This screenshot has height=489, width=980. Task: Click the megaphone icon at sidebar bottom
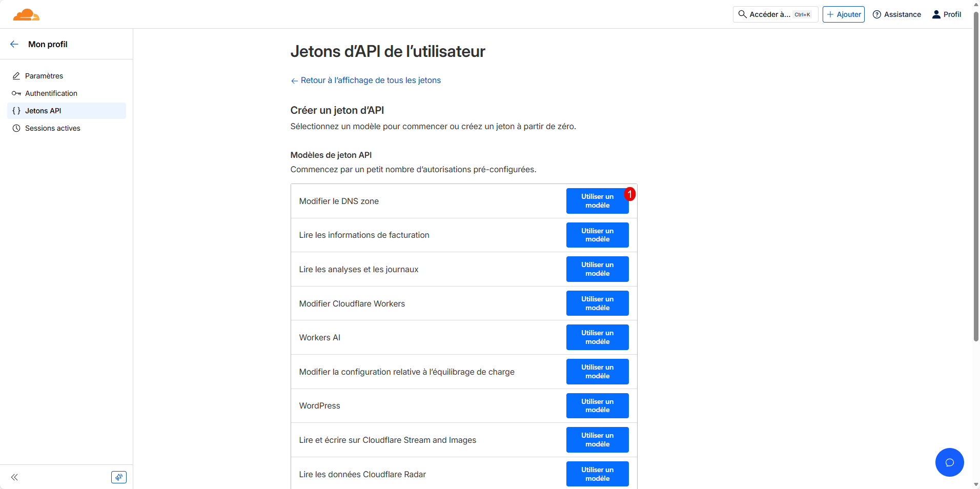119,477
